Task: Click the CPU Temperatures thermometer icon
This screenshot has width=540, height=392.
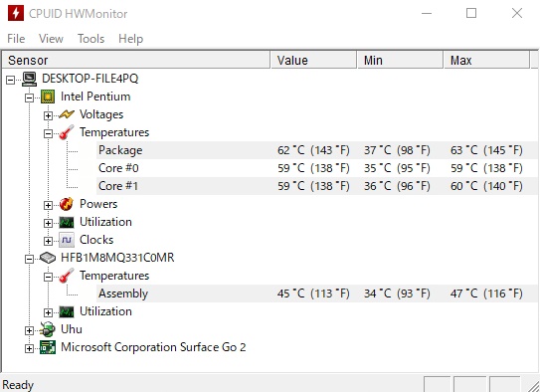Action: coord(67,132)
